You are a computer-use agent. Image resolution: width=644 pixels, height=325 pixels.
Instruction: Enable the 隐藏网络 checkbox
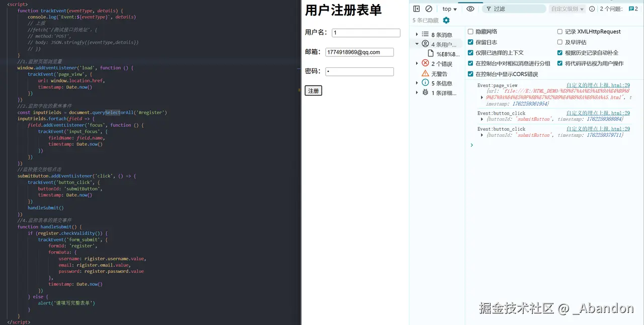click(x=470, y=31)
